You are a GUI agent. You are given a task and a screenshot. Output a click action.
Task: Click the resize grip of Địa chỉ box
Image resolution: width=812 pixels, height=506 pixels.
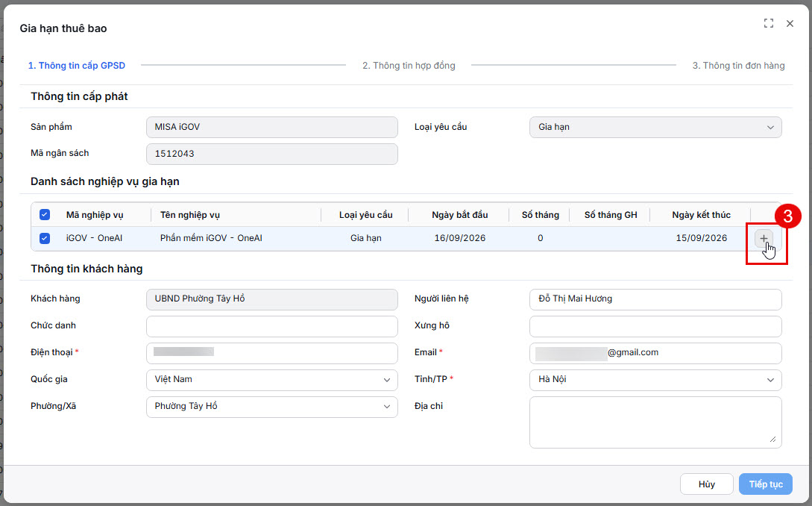click(772, 439)
